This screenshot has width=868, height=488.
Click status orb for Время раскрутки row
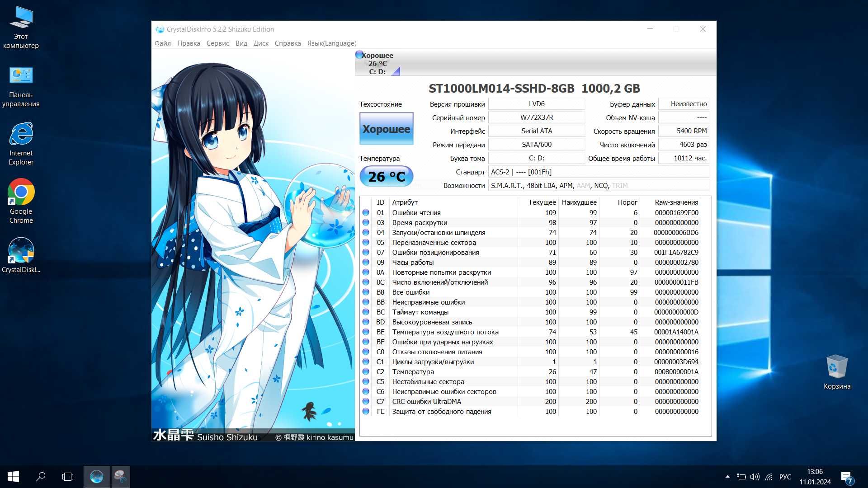[366, 223]
